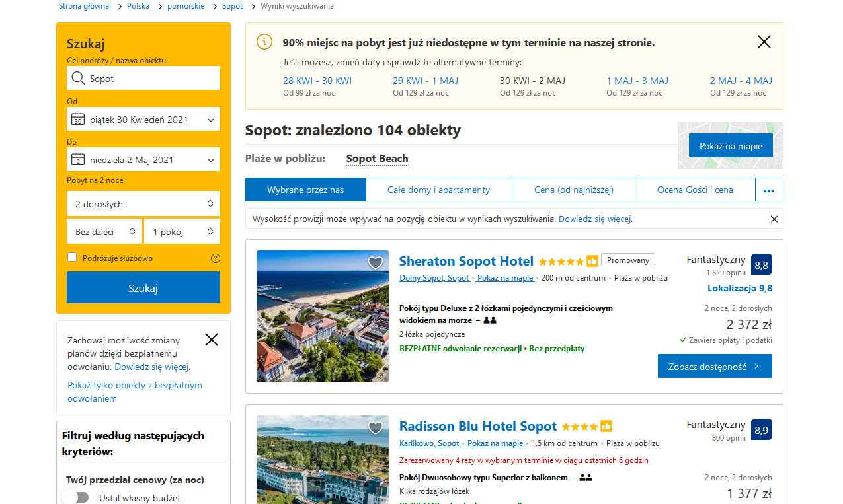
Task: Click heart icon on Radisson Blu photo
Action: click(x=376, y=428)
